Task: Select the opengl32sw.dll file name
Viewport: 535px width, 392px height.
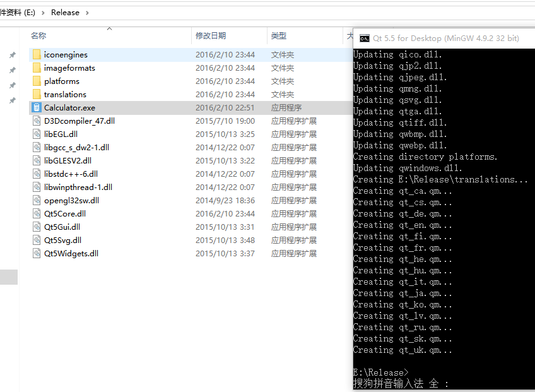Action: [72, 201]
